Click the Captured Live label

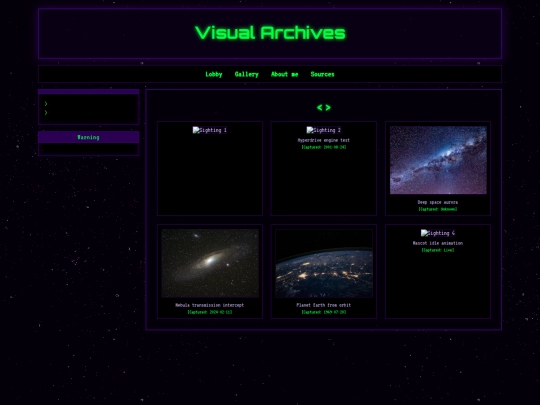click(x=438, y=250)
